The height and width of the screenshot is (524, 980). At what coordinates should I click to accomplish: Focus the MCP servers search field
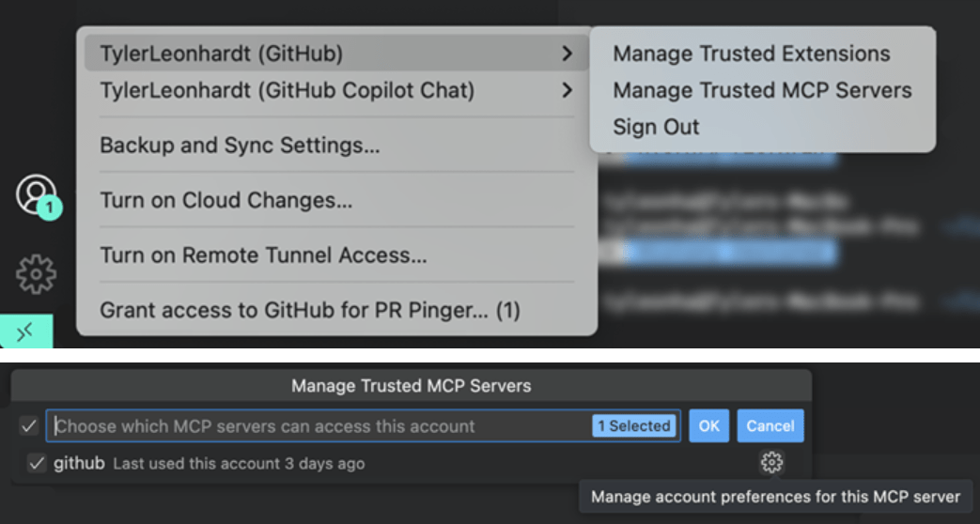(363, 426)
